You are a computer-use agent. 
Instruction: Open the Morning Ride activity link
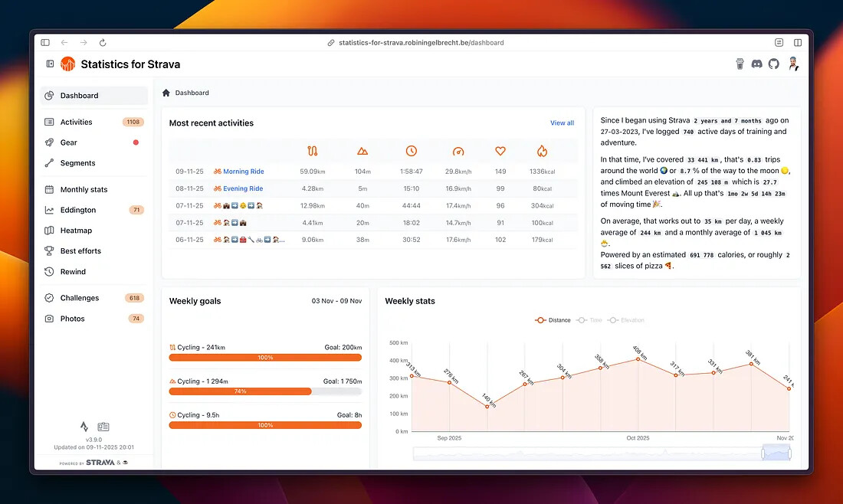click(243, 172)
